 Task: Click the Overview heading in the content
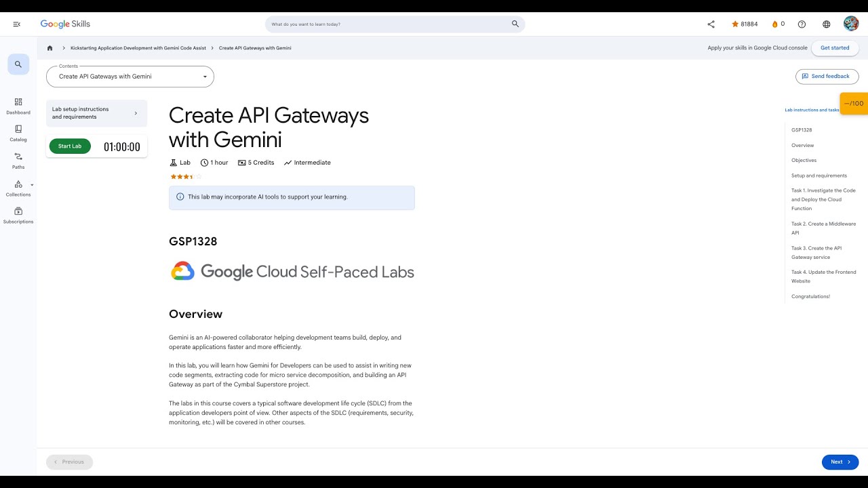(195, 314)
